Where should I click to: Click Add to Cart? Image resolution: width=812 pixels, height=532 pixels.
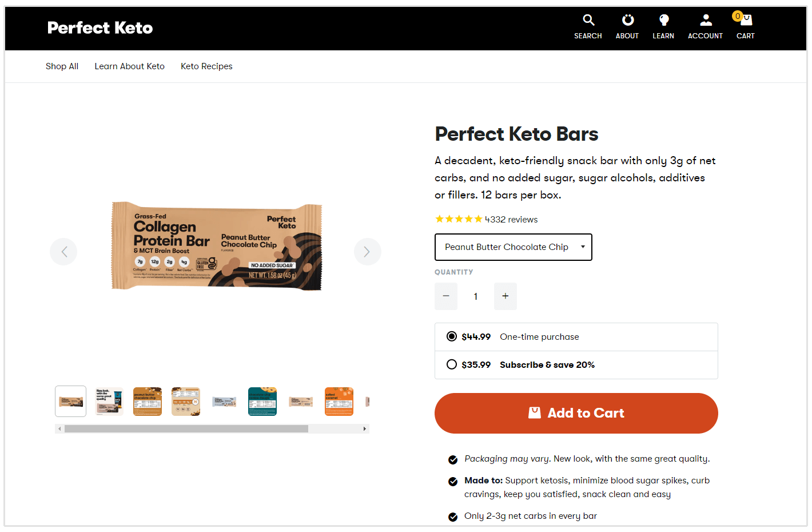click(x=576, y=413)
